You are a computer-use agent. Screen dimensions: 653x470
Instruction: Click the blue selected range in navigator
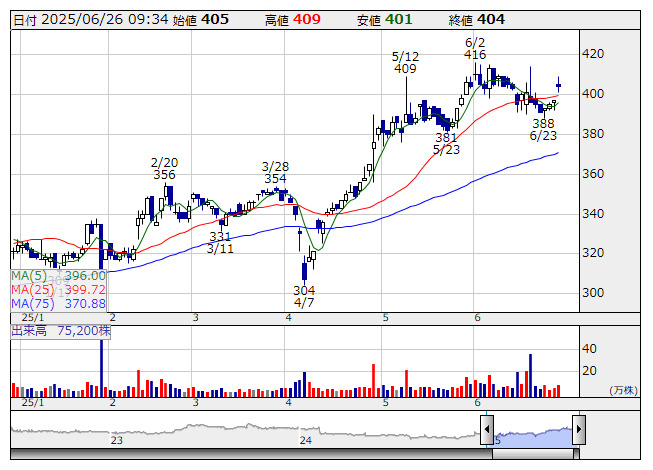point(533,436)
